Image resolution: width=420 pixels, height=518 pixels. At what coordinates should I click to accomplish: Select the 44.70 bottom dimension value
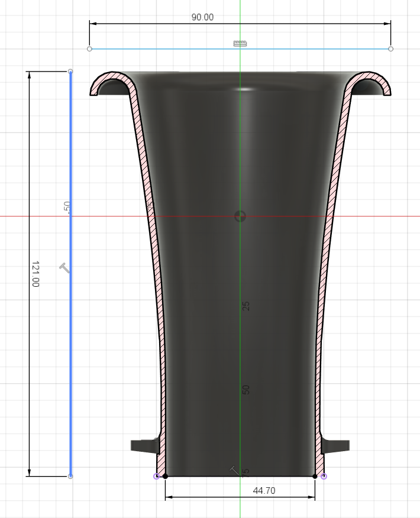click(x=264, y=491)
